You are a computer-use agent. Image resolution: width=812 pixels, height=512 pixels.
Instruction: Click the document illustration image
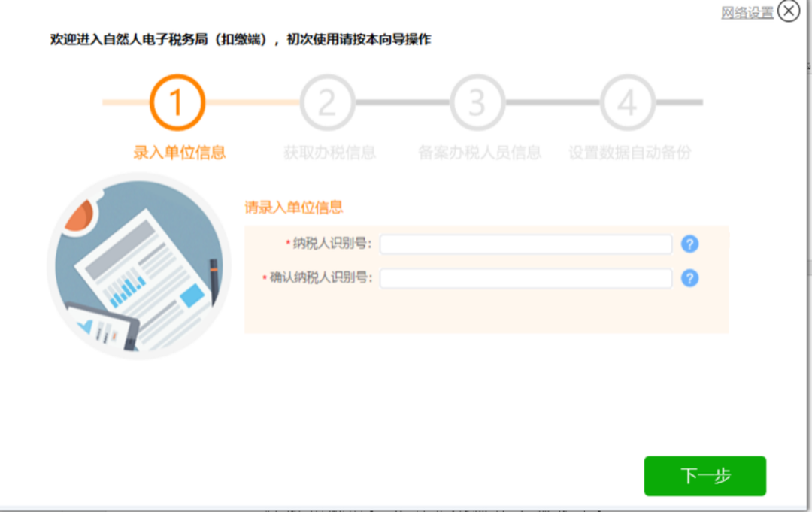point(139,266)
